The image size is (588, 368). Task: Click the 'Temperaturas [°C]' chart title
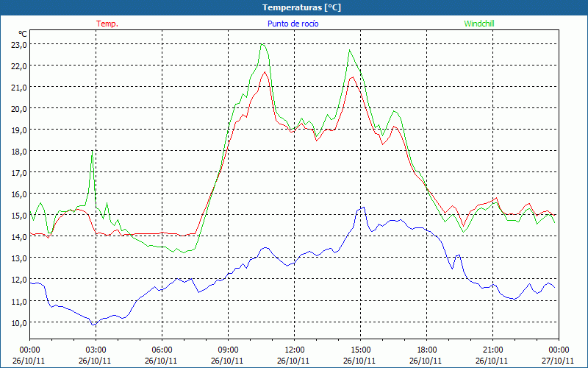click(301, 7)
